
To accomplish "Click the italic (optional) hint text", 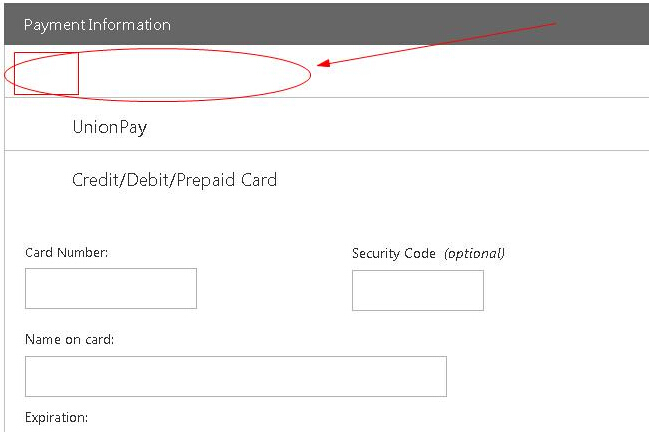I will click(x=474, y=254).
